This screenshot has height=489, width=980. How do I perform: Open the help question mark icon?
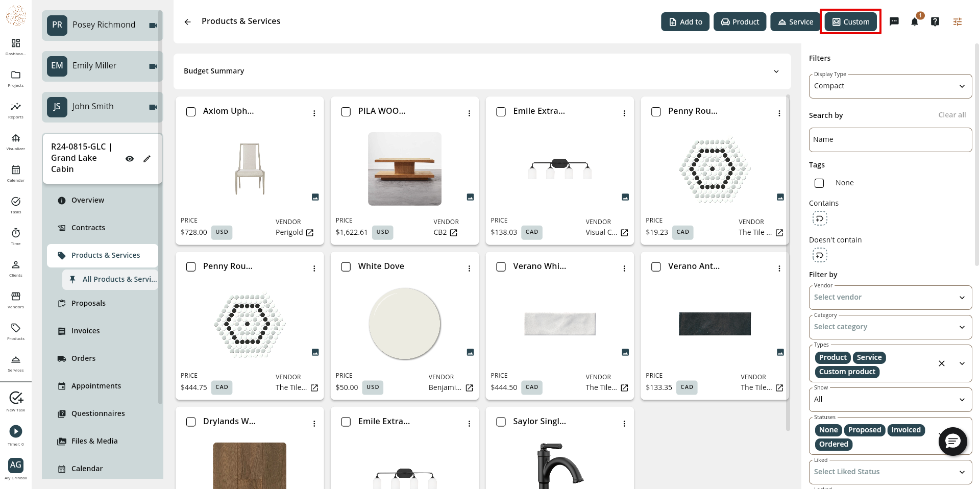click(x=935, y=21)
